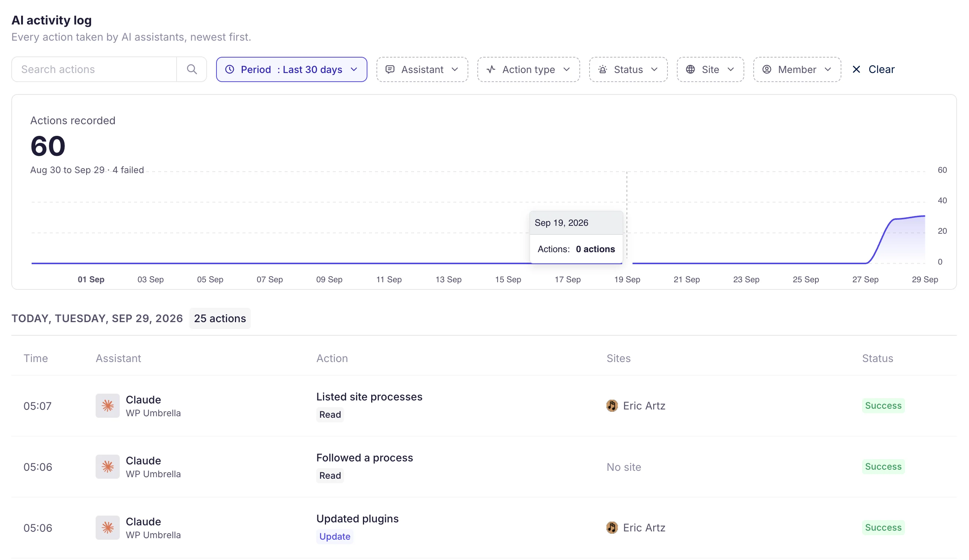This screenshot has width=969, height=560.
Task: Click the Status column header
Action: (x=878, y=358)
